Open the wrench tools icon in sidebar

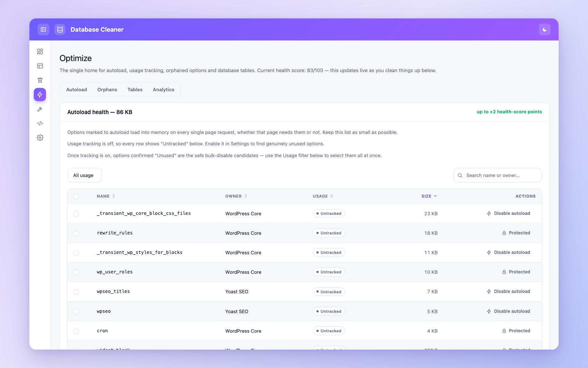pos(40,109)
